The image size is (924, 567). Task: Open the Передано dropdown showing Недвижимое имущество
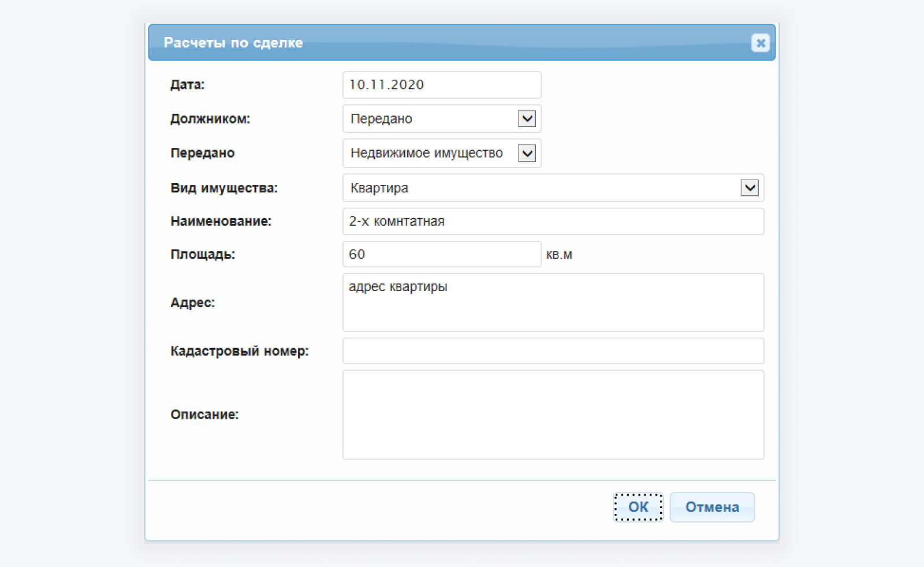(442, 153)
